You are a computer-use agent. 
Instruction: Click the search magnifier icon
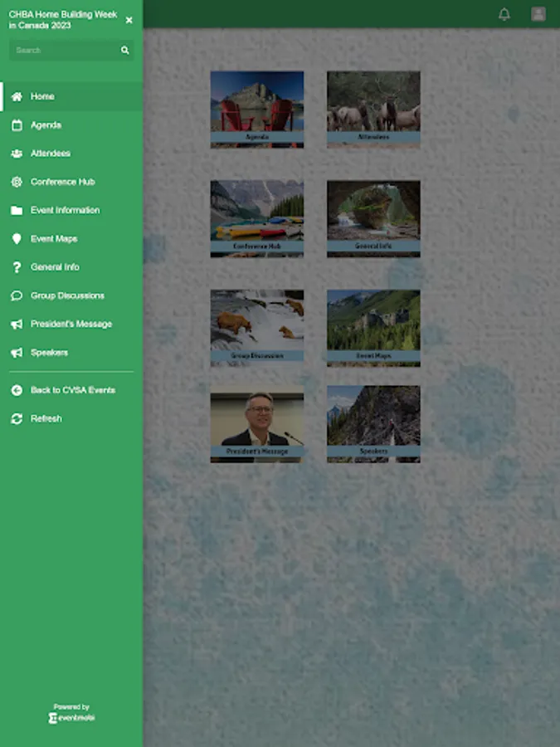[x=124, y=50]
